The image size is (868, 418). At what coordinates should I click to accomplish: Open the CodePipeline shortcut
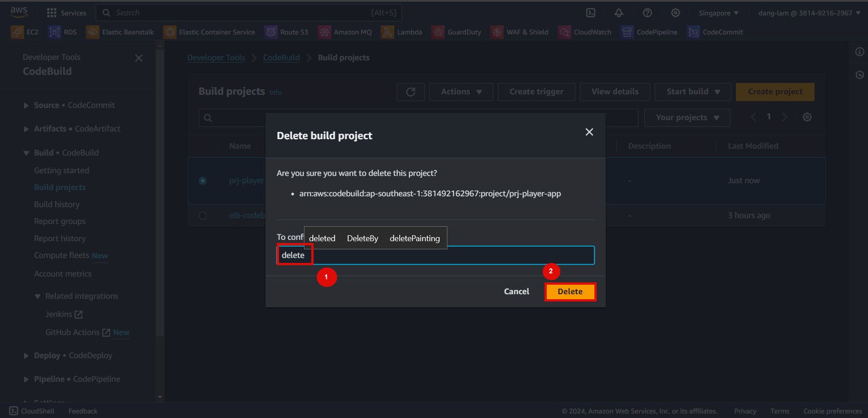point(649,32)
